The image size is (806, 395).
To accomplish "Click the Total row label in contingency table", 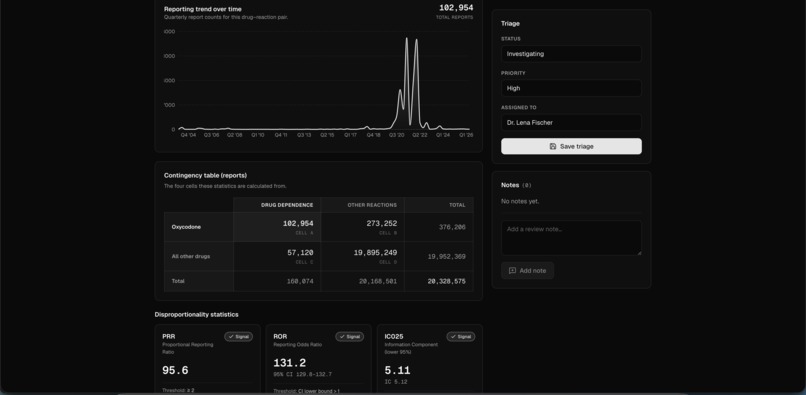I will 178,281.
